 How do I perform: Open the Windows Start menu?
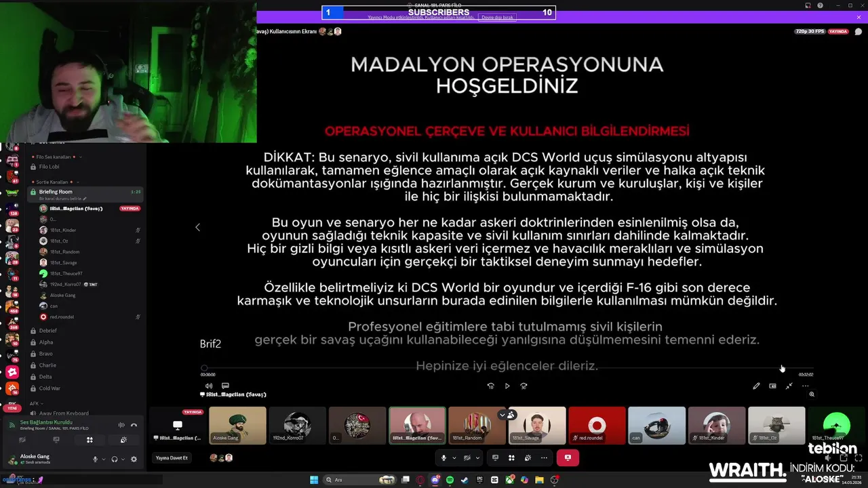click(x=314, y=480)
